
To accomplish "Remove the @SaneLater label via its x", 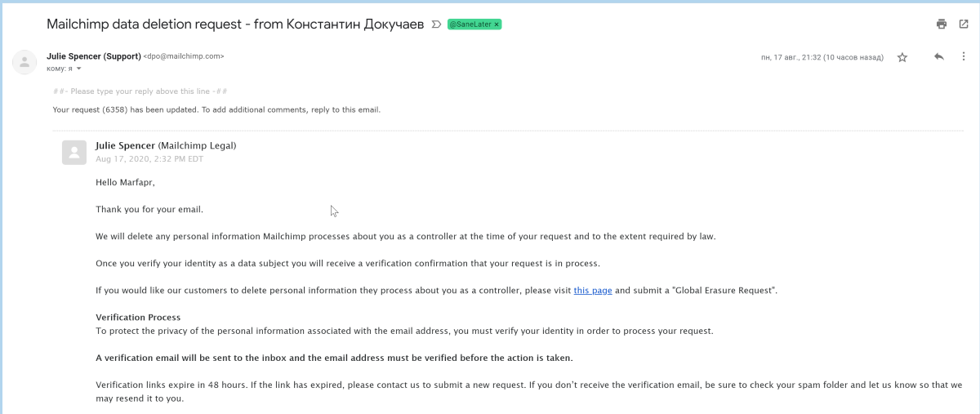I will [x=497, y=24].
